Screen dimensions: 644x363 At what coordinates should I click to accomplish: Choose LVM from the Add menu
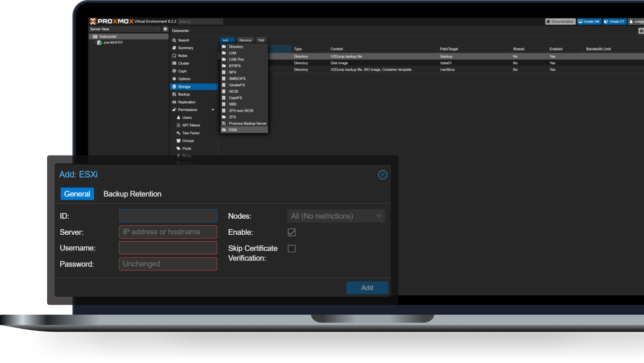point(244,53)
